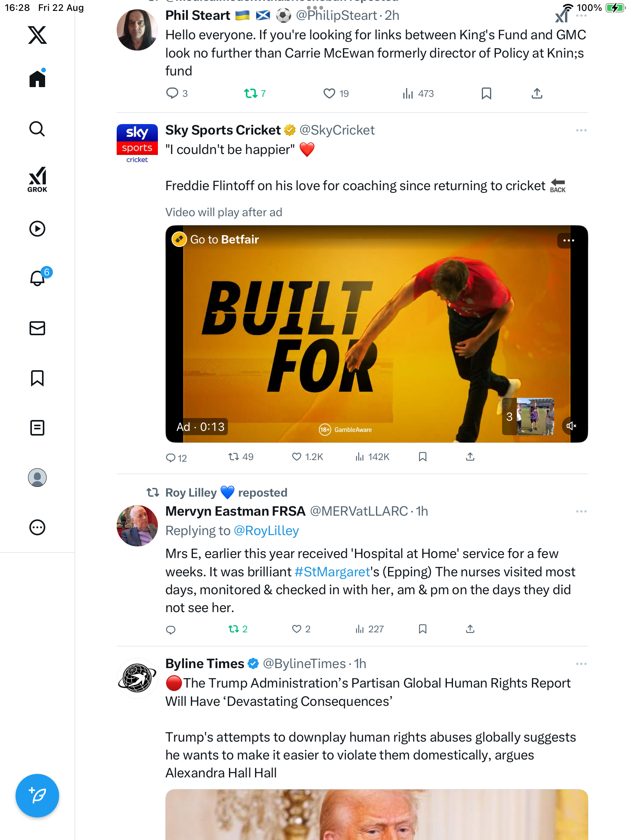Open the #StMargaret hashtag link
This screenshot has width=630, height=840.
pos(332,572)
